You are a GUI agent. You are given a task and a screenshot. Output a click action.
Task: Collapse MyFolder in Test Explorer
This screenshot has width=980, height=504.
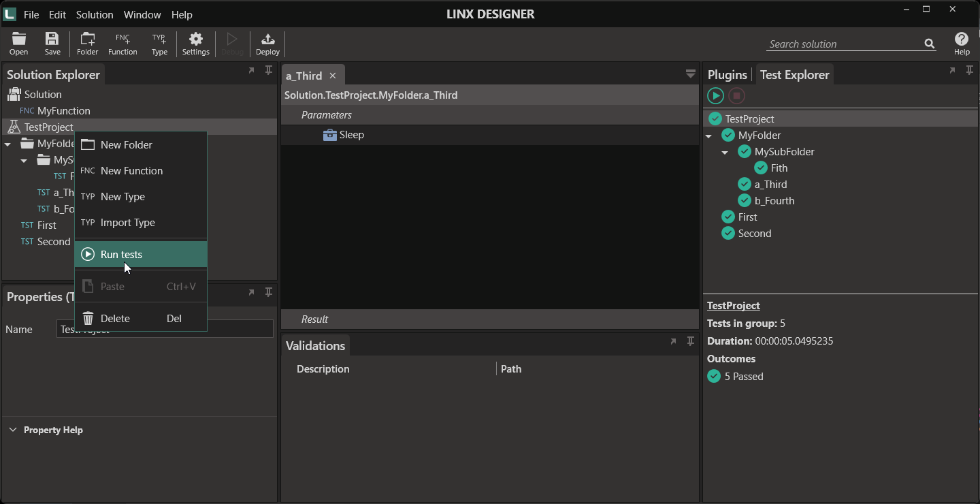(708, 136)
